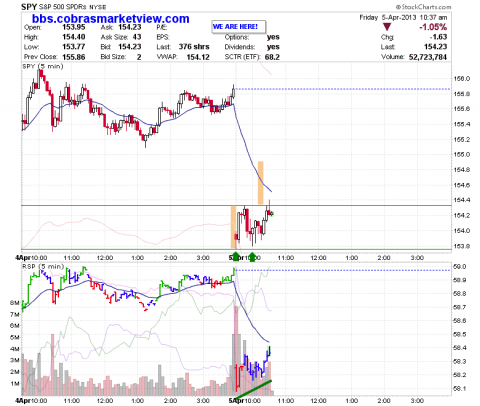Image resolution: width=480 pixels, height=406 pixels.
Task: Click the S&P 500 SPDRs NYSE description
Action: click(72, 7)
